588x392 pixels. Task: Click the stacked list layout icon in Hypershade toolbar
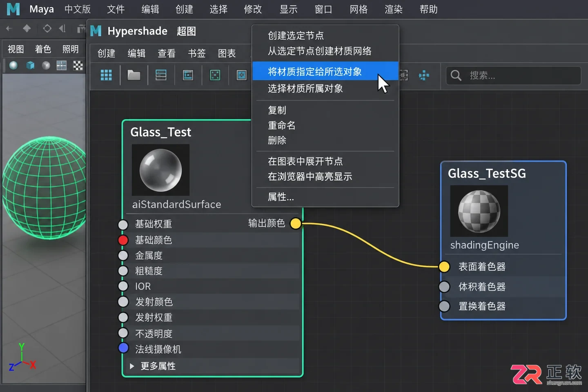pos(161,75)
